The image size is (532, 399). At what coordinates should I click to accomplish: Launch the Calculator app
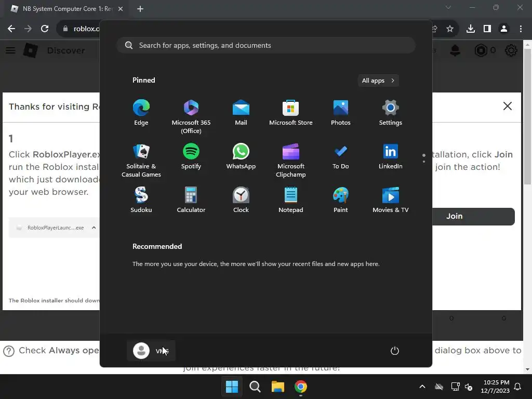(191, 200)
